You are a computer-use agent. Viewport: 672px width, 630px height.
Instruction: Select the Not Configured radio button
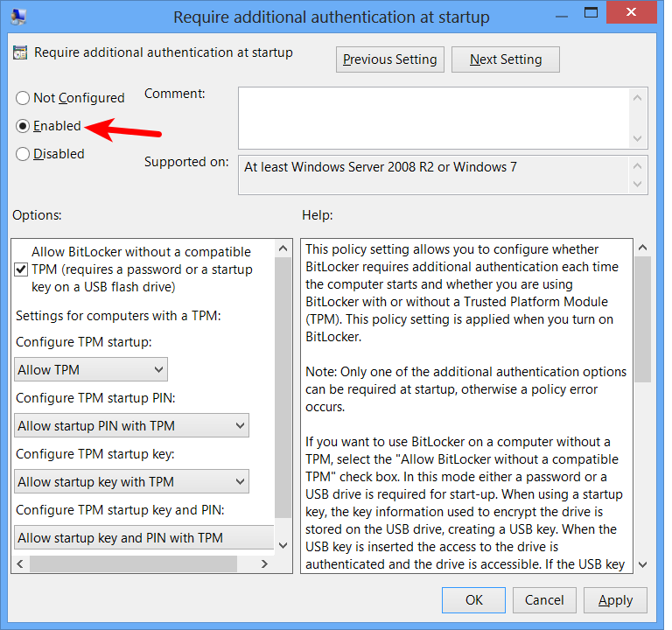(x=22, y=98)
